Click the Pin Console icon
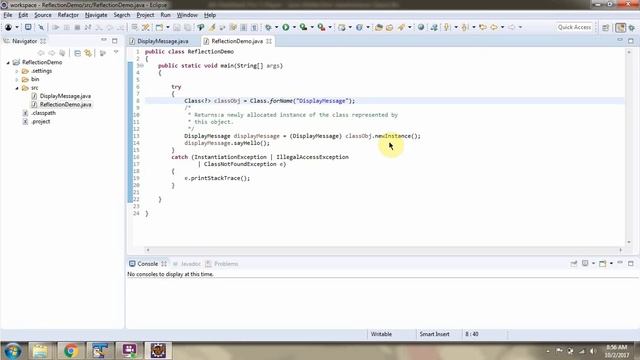 coord(573,264)
